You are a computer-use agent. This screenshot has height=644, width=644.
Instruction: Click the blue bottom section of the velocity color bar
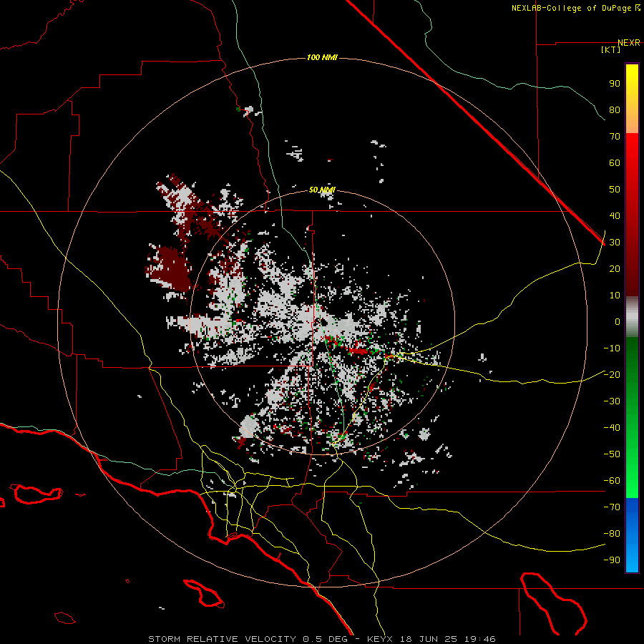(x=632, y=535)
